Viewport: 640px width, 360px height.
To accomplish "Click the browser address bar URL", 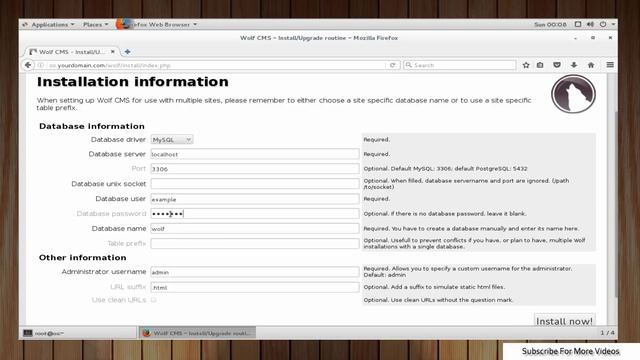I will tap(216, 65).
